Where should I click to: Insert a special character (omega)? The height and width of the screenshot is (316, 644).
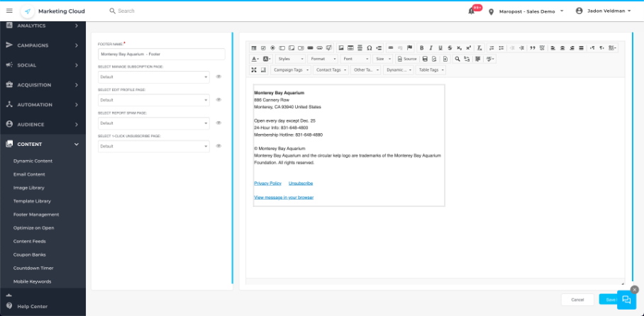pos(370,48)
